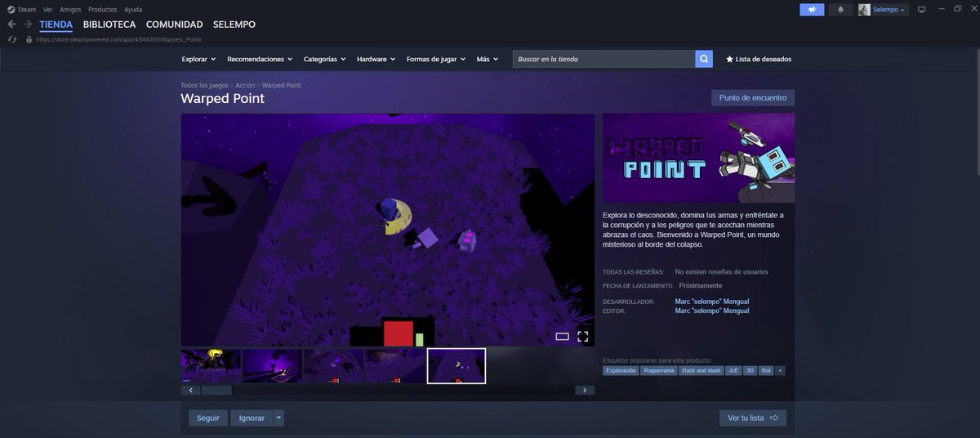The width and height of the screenshot is (980, 438).
Task: Open Todos los juegos breadcrumb
Action: [204, 85]
